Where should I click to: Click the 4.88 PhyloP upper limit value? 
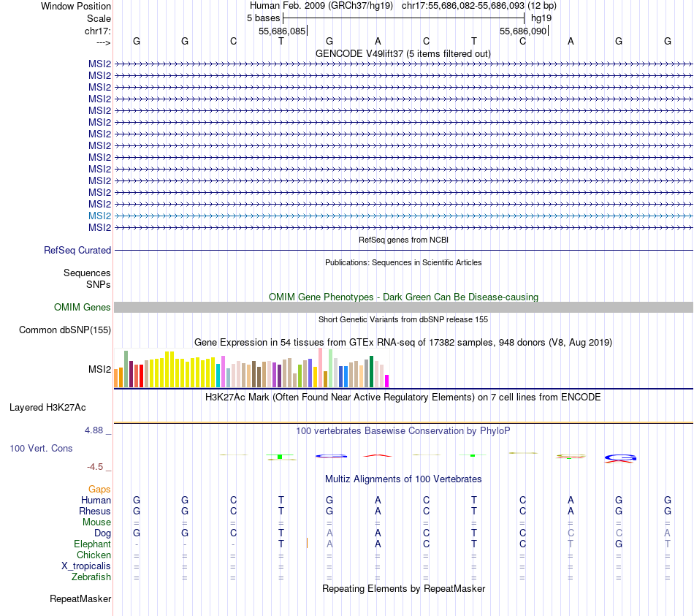94,430
